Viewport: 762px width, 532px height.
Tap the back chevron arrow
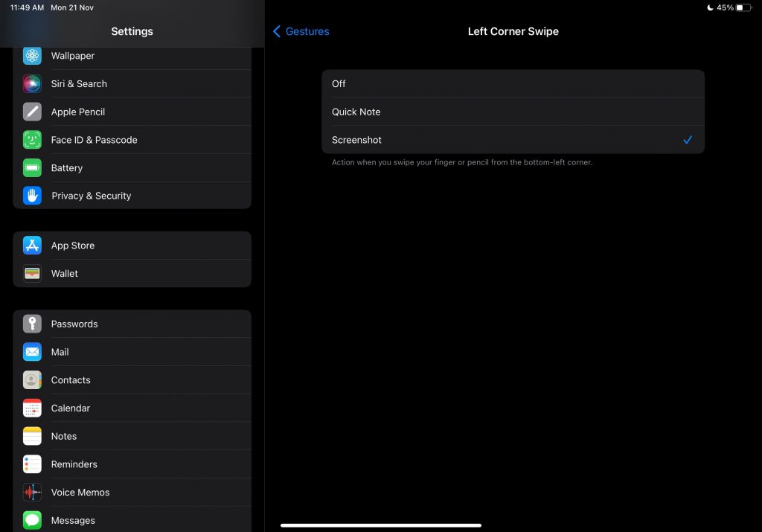[x=277, y=31]
